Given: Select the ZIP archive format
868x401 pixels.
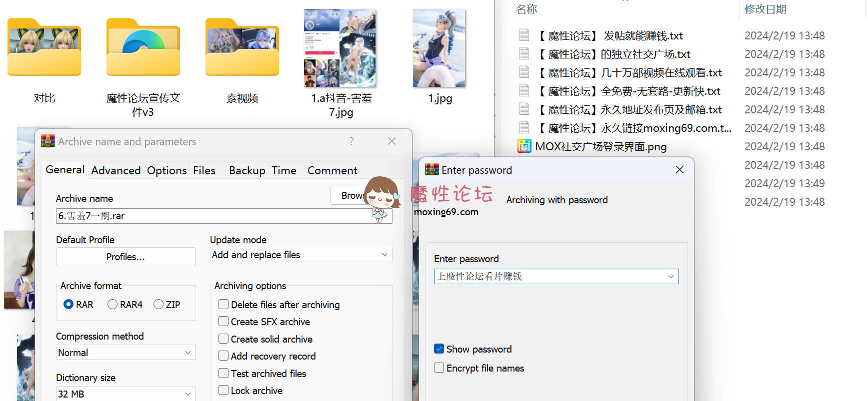Looking at the screenshot, I should (x=158, y=304).
